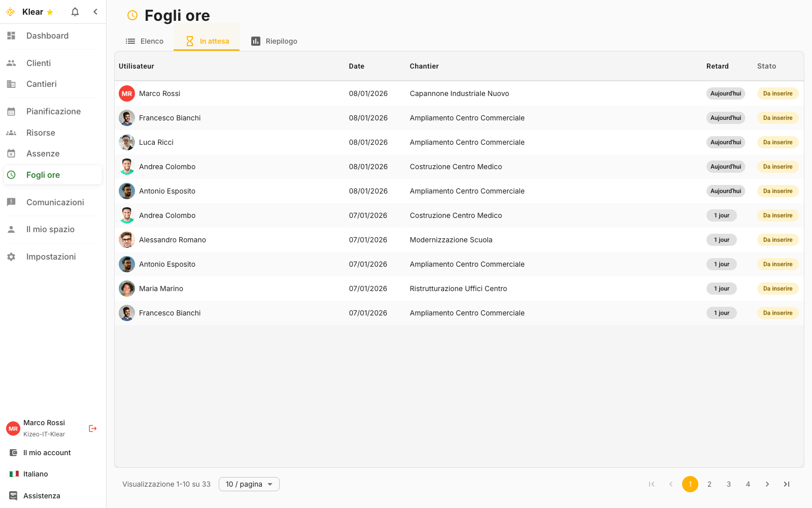Click the notifications bell icon

point(75,12)
